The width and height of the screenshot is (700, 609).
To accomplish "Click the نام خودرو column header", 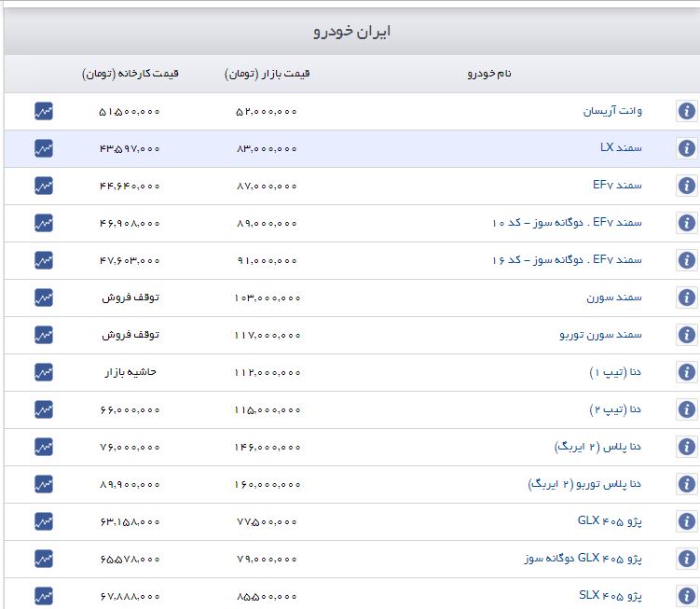I will pyautogui.click(x=489, y=74).
